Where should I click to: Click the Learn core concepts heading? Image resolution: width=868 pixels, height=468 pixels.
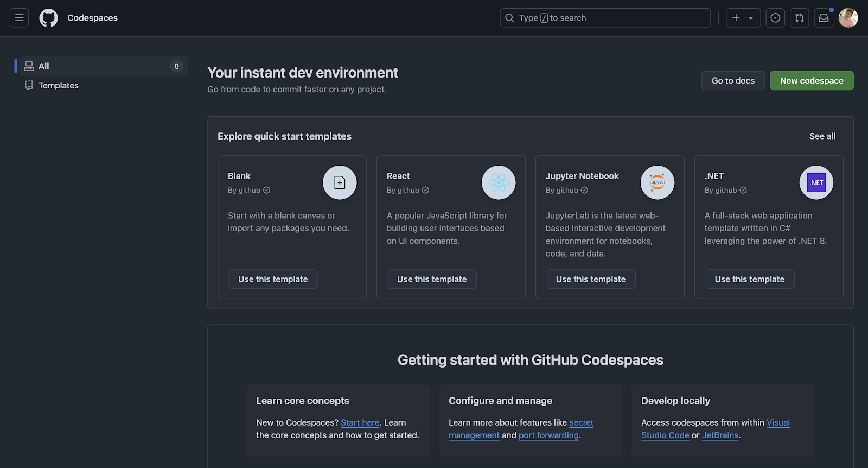point(303,401)
